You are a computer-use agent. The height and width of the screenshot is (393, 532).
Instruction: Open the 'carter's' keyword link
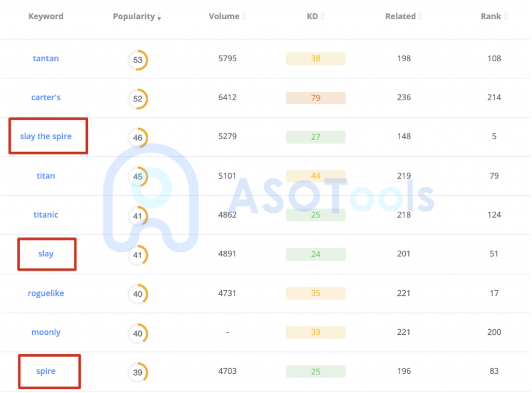point(46,98)
